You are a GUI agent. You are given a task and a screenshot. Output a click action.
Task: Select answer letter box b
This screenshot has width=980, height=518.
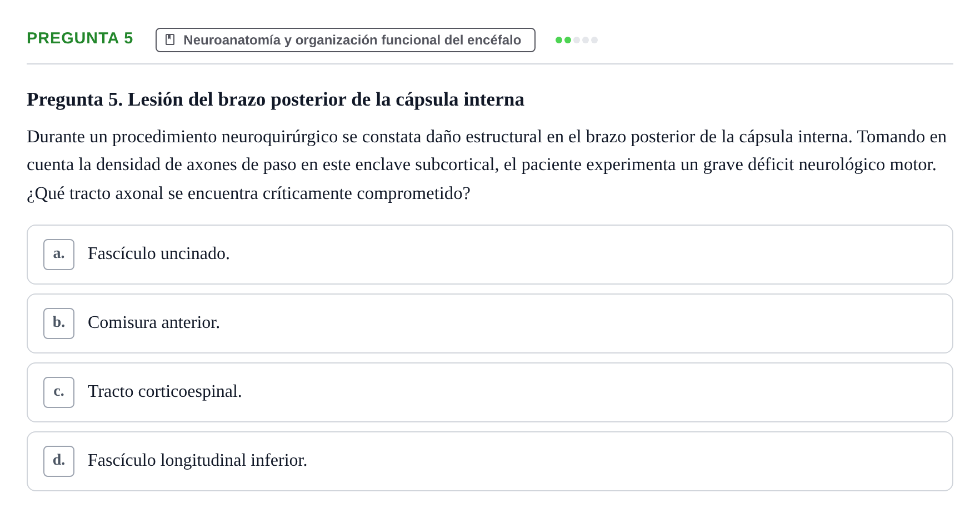tap(59, 323)
